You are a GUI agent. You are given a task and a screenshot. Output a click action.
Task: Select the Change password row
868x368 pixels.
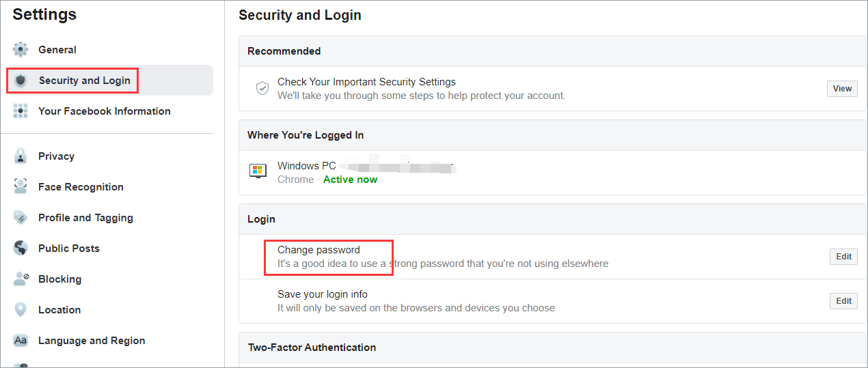coord(318,251)
